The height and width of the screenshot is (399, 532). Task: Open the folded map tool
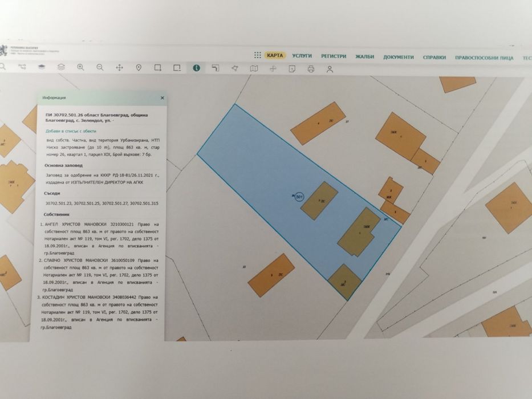[x=254, y=68]
